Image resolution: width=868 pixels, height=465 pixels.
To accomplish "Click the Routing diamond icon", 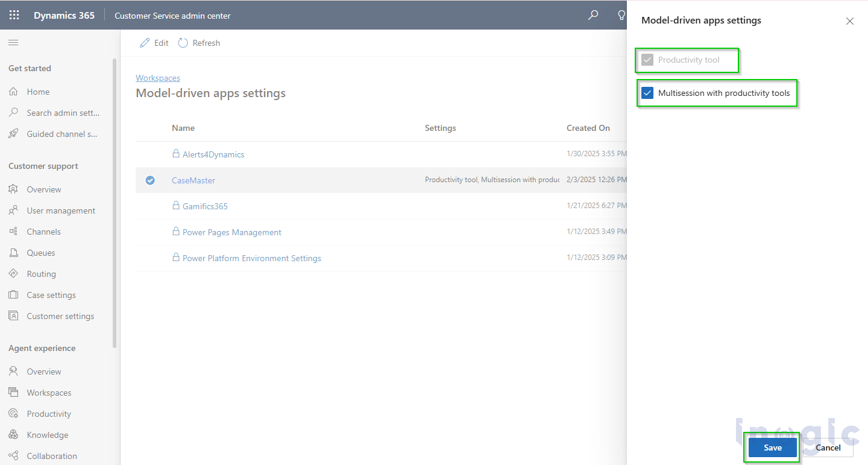I will pyautogui.click(x=13, y=274).
